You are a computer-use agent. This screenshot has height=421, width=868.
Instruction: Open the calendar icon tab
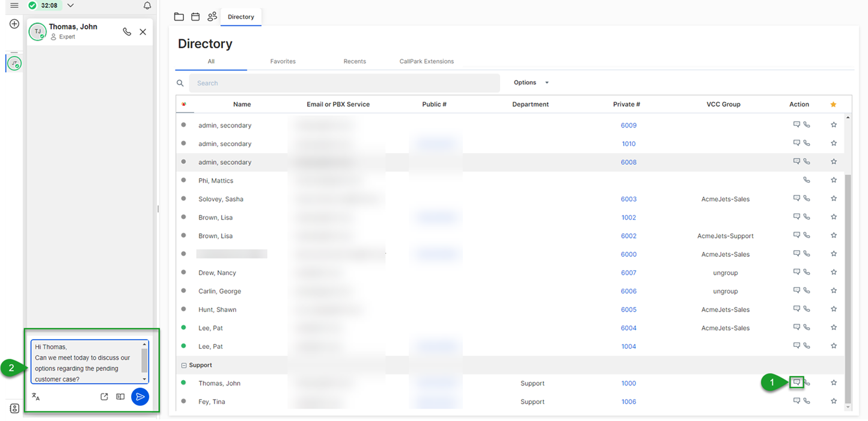(x=195, y=17)
